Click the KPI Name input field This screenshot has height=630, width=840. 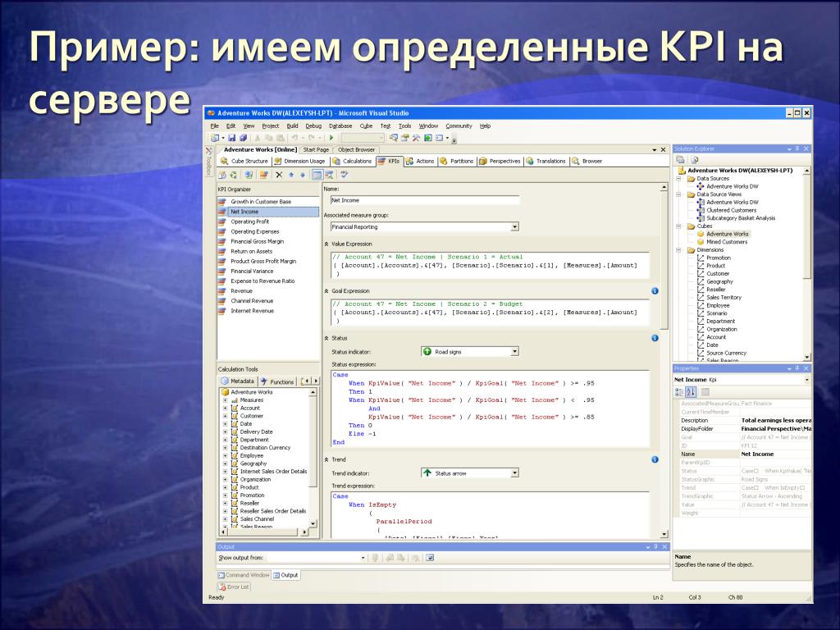(425, 200)
